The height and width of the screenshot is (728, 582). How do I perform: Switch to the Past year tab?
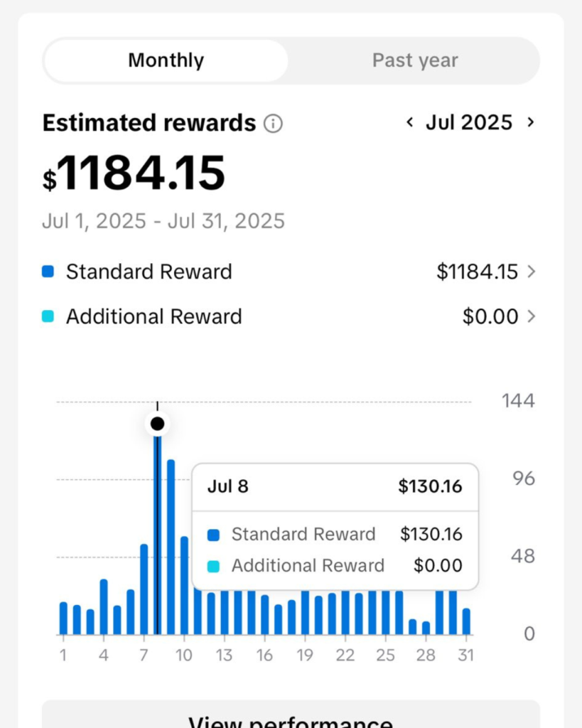click(x=415, y=60)
